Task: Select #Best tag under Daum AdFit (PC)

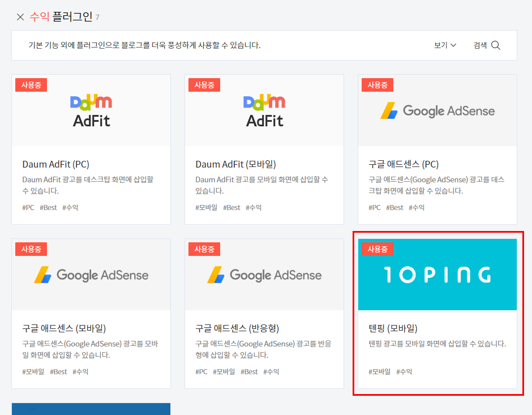Action: pyautogui.click(x=48, y=208)
